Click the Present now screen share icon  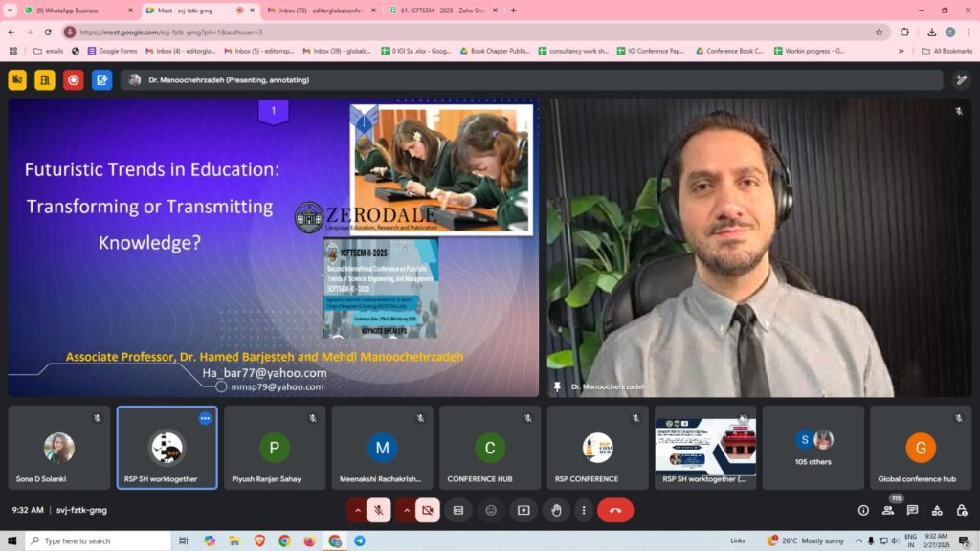tap(523, 510)
